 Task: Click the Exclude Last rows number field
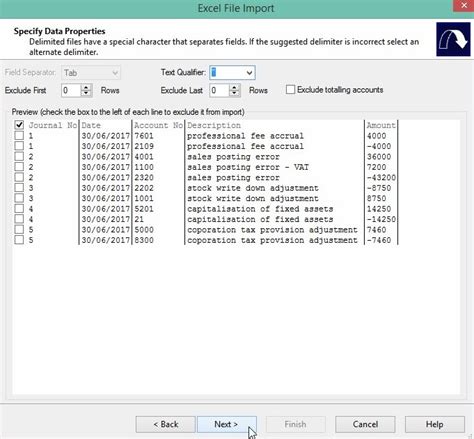pyautogui.click(x=219, y=90)
